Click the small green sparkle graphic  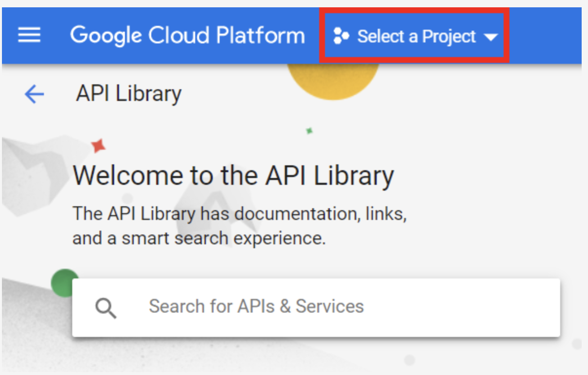coord(309,131)
